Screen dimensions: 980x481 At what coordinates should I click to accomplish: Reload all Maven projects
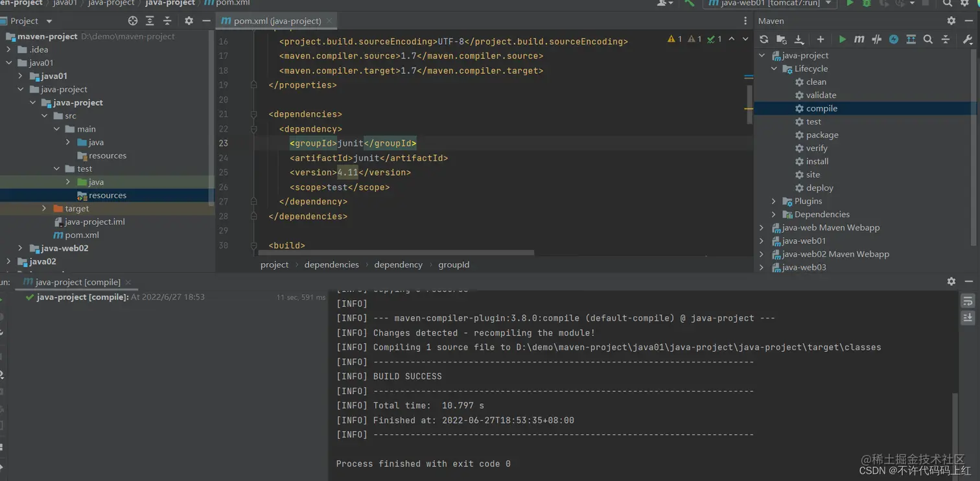pos(764,40)
